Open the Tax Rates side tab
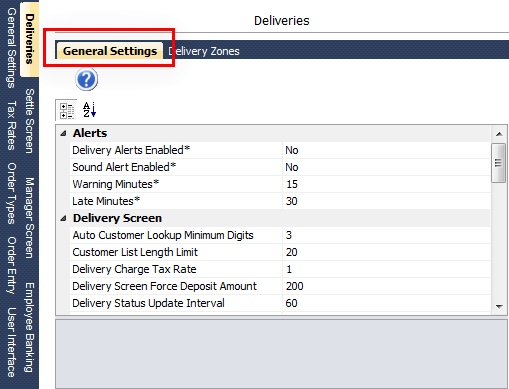509x389 pixels. [11, 125]
